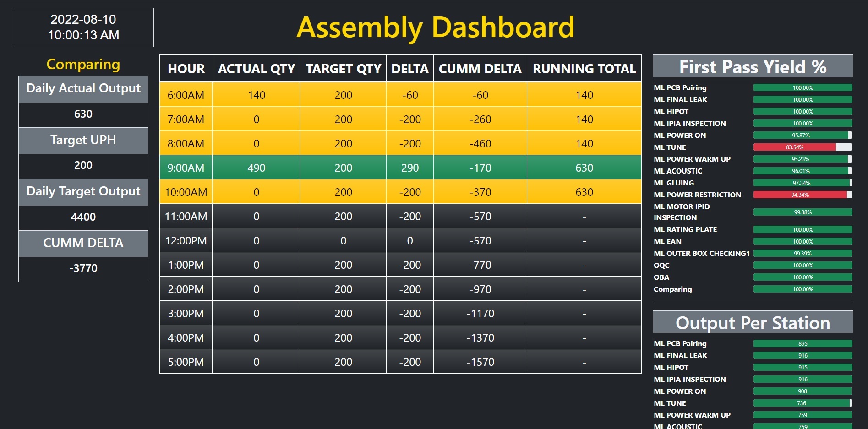Viewport: 868px width, 429px height.
Task: Select the ACTUAL QTY column header
Action: [x=256, y=69]
